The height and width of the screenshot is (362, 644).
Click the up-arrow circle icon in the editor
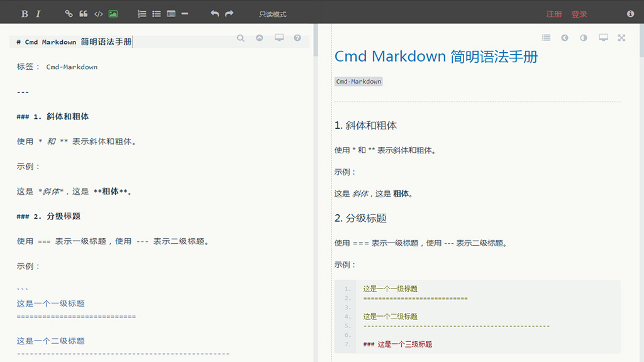coord(260,38)
